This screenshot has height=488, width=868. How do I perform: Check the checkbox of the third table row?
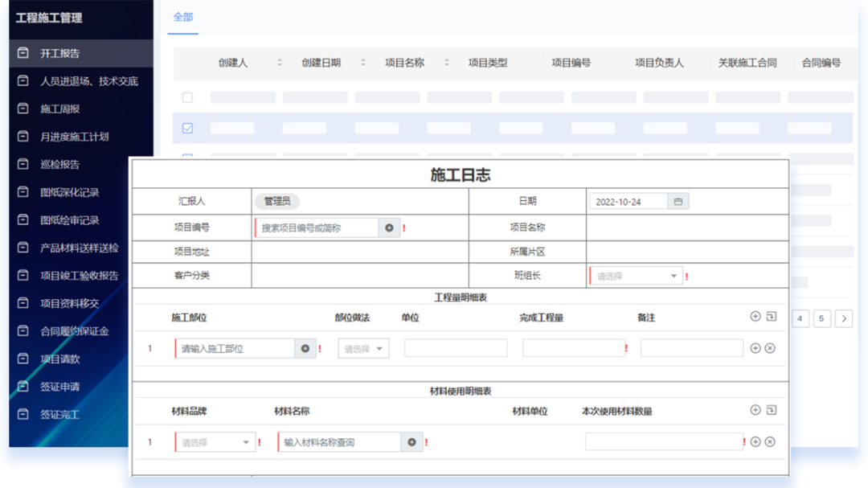pyautogui.click(x=189, y=155)
